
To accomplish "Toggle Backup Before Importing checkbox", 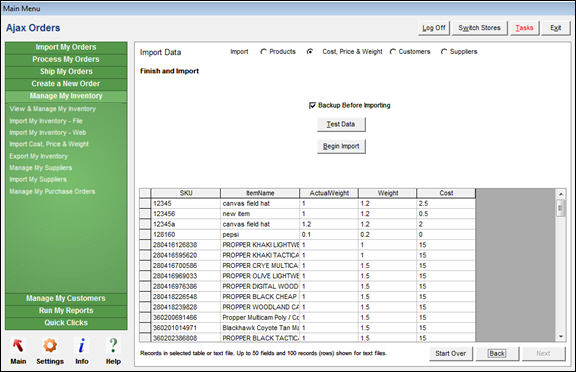I will [312, 105].
